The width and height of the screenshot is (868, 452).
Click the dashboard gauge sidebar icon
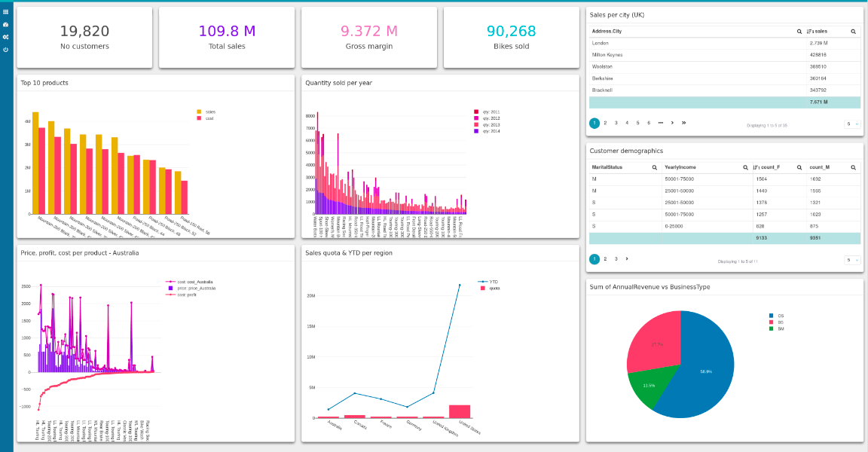pos(5,24)
